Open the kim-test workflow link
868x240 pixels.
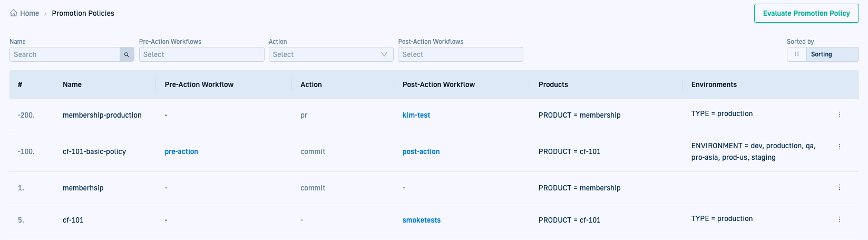(416, 115)
